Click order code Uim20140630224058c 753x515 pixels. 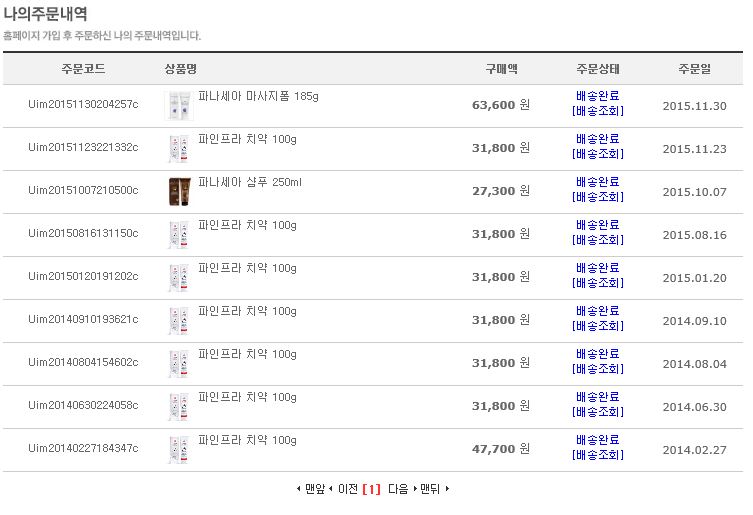coord(83,406)
